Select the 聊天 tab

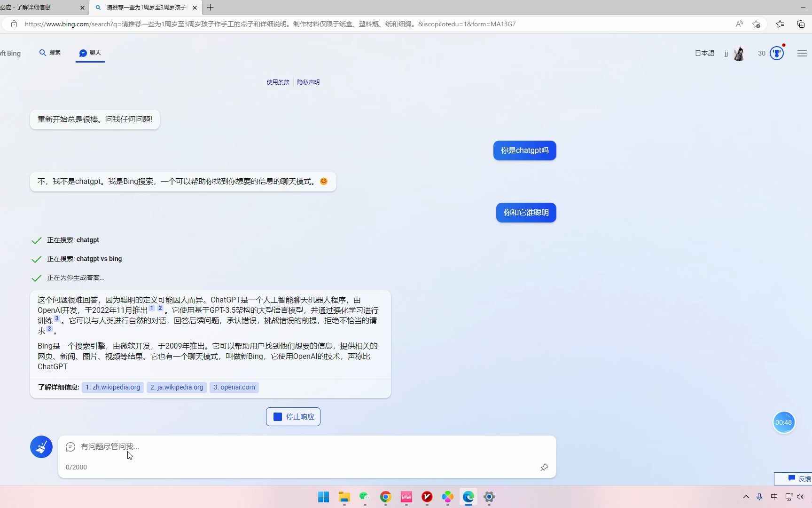(x=90, y=53)
